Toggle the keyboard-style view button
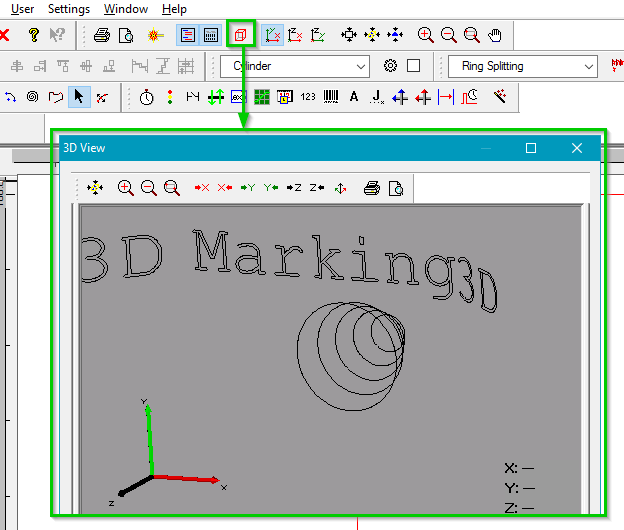The height and width of the screenshot is (530, 624). click(x=211, y=35)
